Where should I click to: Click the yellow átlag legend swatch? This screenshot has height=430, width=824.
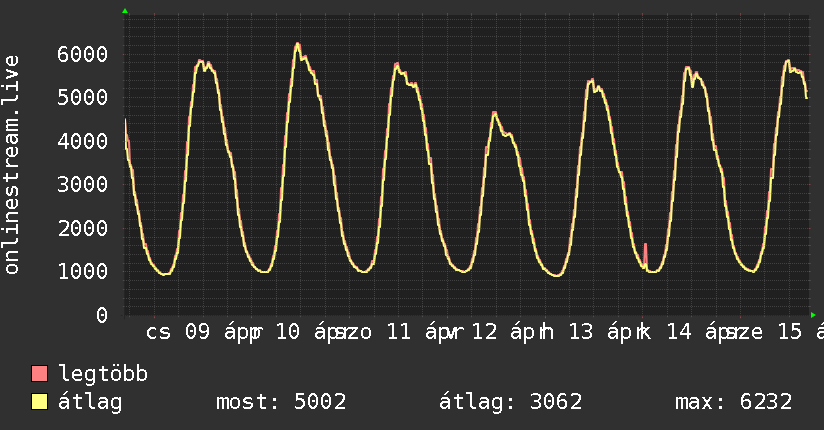pyautogui.click(x=40, y=402)
